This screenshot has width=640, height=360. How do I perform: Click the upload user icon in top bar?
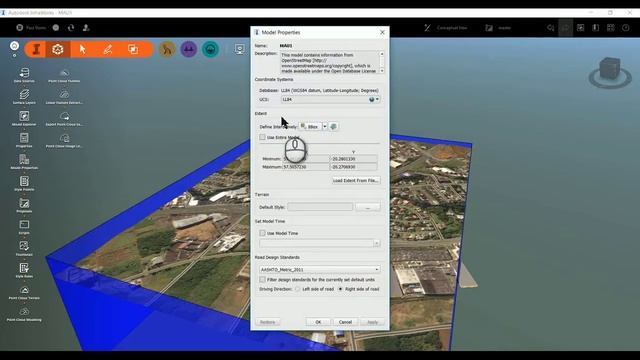pyautogui.click(x=86, y=28)
